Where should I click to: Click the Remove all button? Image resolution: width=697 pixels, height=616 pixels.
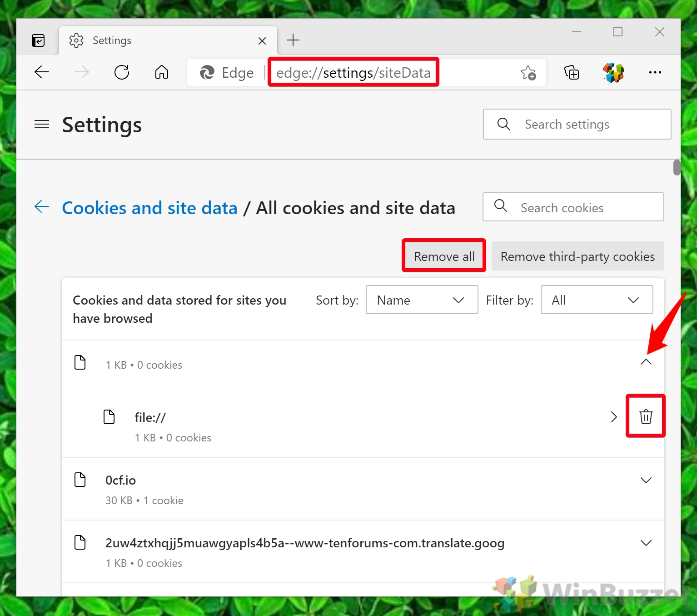(443, 255)
